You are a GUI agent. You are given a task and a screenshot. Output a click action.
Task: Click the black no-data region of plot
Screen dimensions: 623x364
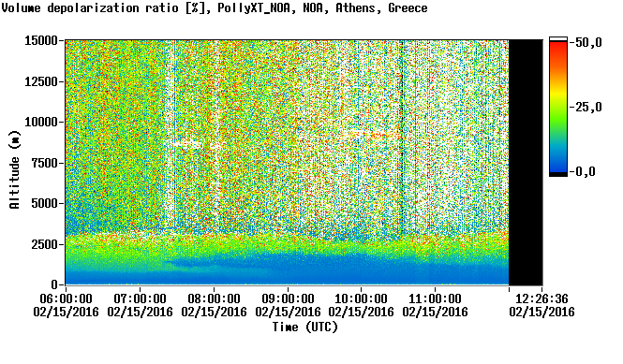click(x=526, y=163)
